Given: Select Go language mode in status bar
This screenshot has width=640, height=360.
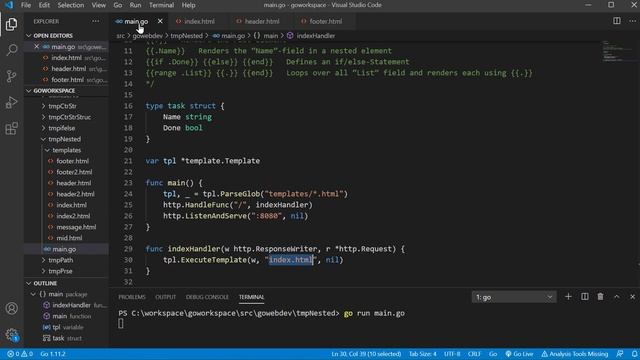Looking at the screenshot, I should click(493, 354).
